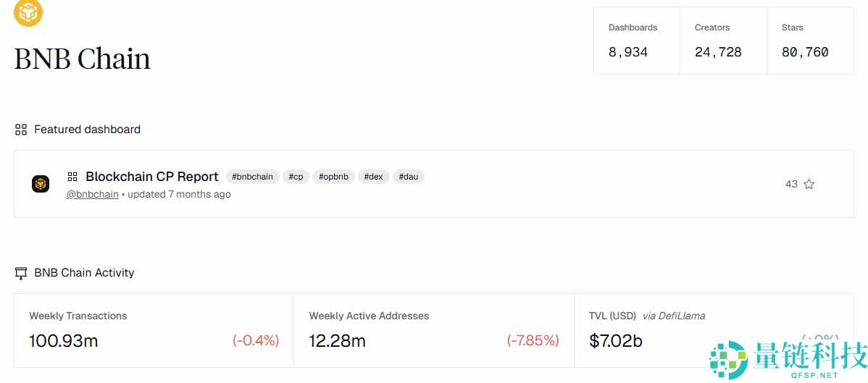Image resolution: width=868 pixels, height=383 pixels.
Task: Click the bnbchain avatar in featured card
Action: coord(41,184)
